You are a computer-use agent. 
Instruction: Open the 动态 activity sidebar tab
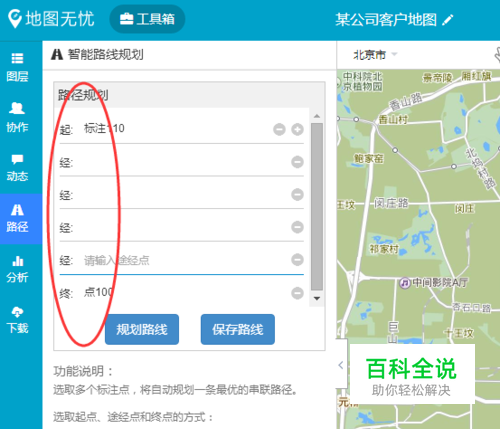[17, 168]
